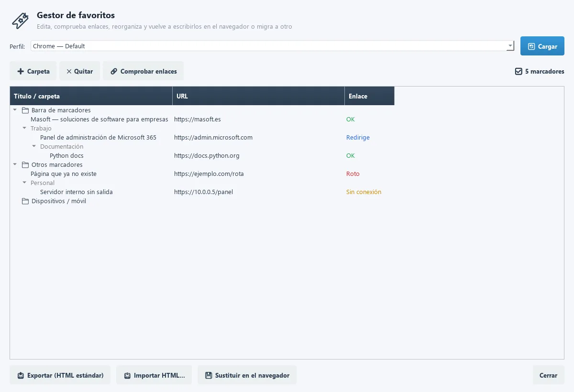
Task: Collapse the Barra de marcadores folder
Action: (x=15, y=110)
